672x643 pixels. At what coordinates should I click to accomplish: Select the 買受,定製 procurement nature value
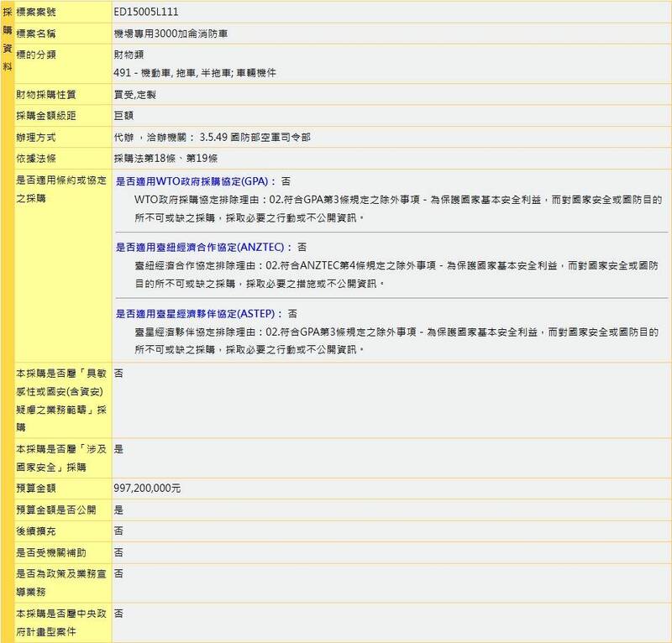coord(134,94)
